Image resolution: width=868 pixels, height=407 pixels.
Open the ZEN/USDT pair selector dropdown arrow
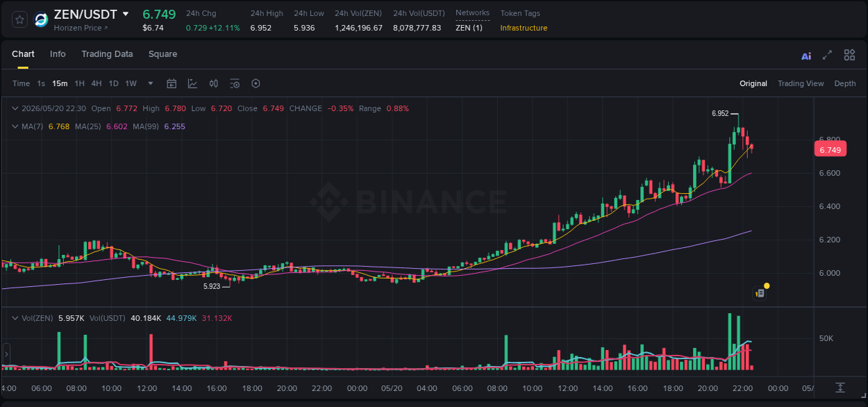tap(126, 14)
